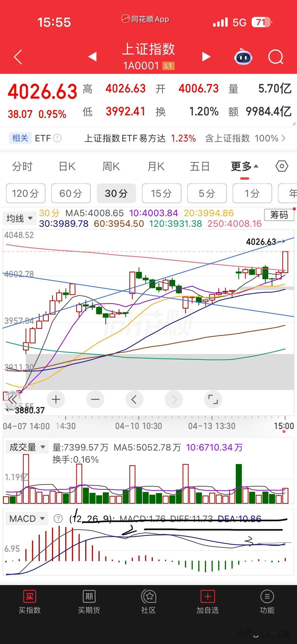Open chart settings hexagon icon
297x644 pixels.
click(282, 166)
